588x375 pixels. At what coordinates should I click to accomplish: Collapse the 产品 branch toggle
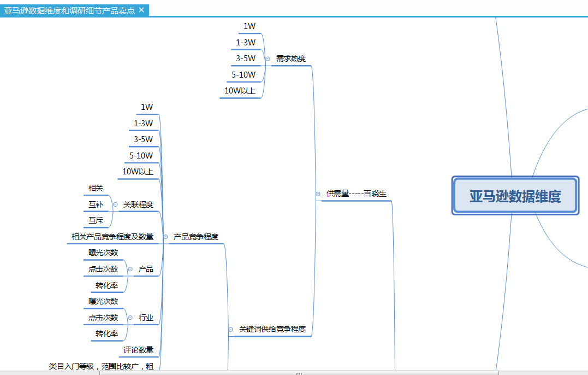click(130, 269)
